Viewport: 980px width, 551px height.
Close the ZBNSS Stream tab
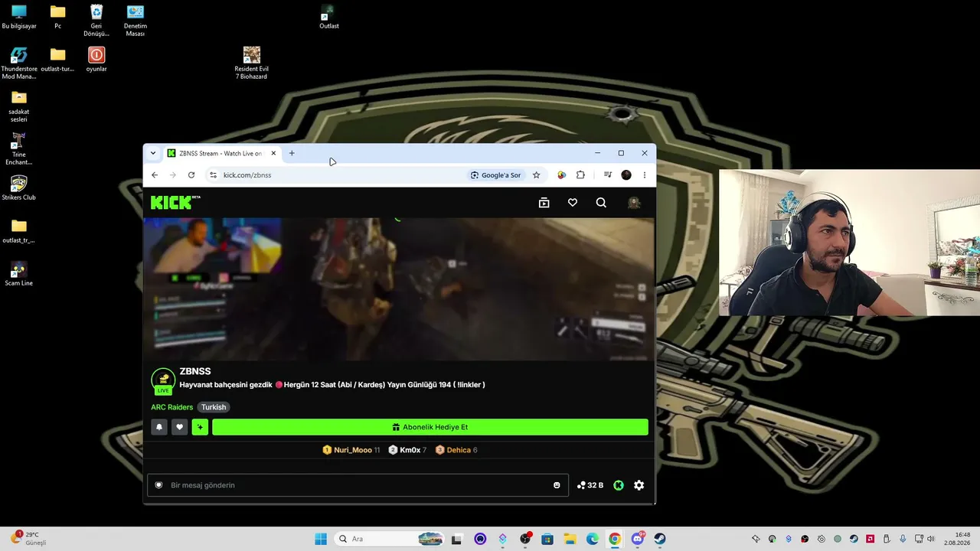tap(273, 153)
